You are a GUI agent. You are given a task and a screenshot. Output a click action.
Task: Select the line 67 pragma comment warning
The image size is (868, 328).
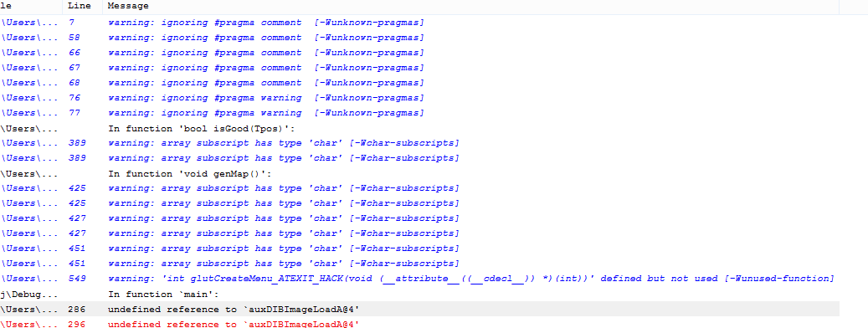[x=419, y=68]
